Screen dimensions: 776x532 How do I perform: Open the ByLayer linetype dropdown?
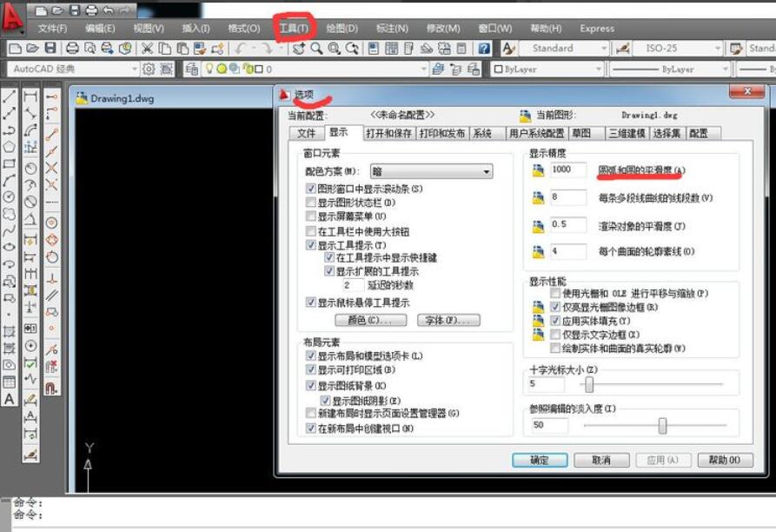pos(669,70)
